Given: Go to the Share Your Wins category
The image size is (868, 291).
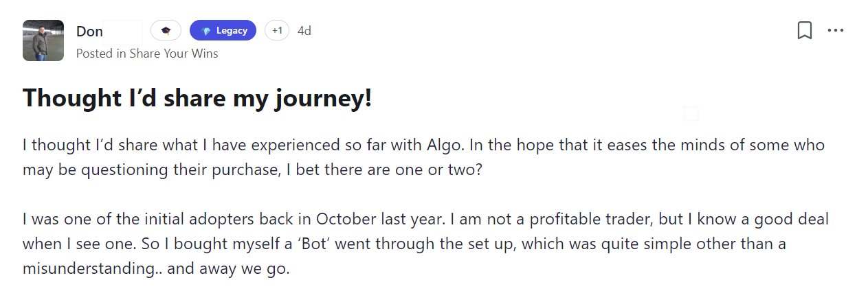Looking at the screenshot, I should tap(174, 54).
